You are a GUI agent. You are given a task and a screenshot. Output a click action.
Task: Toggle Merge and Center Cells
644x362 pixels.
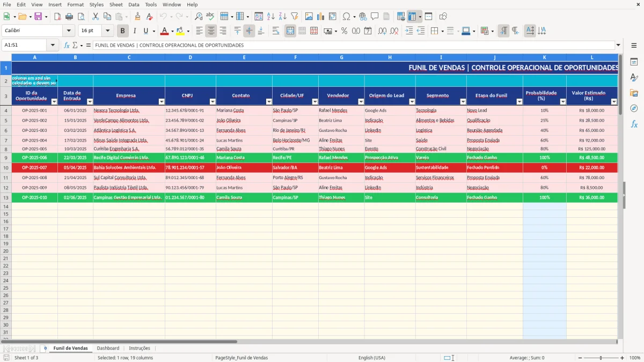(x=290, y=31)
